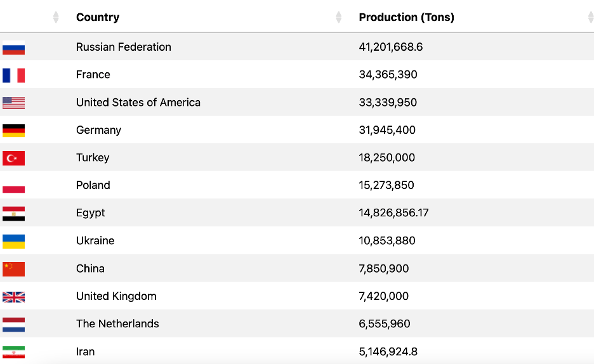Sort table by the flag column arrows
This screenshot has width=594, height=364.
pyautogui.click(x=56, y=17)
